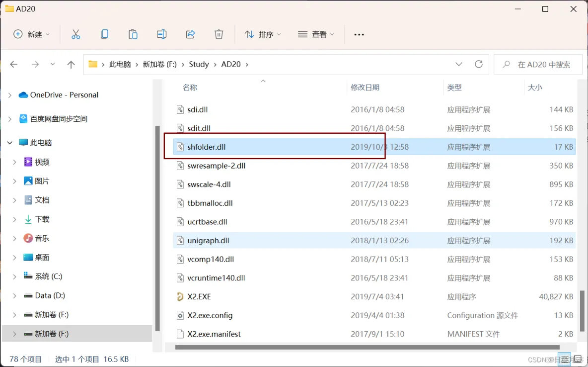Click the OneDrive cloud icon
Image resolution: width=588 pixels, height=367 pixels.
(x=23, y=95)
